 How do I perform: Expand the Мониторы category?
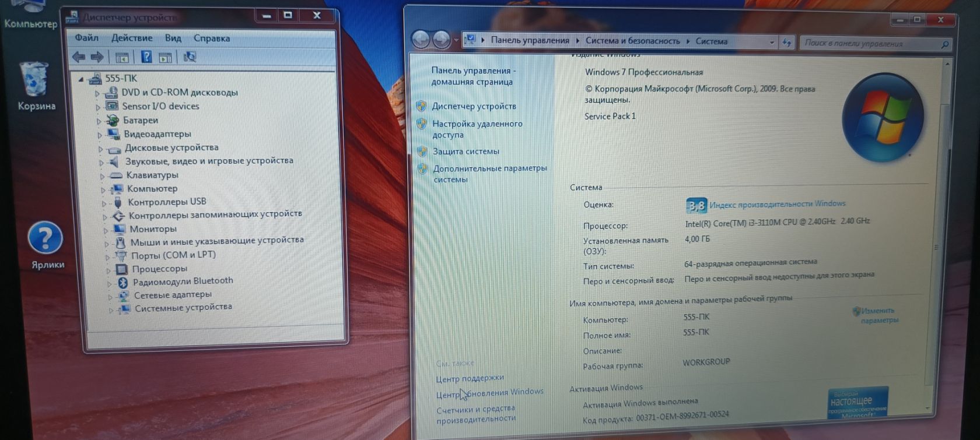pos(106,230)
